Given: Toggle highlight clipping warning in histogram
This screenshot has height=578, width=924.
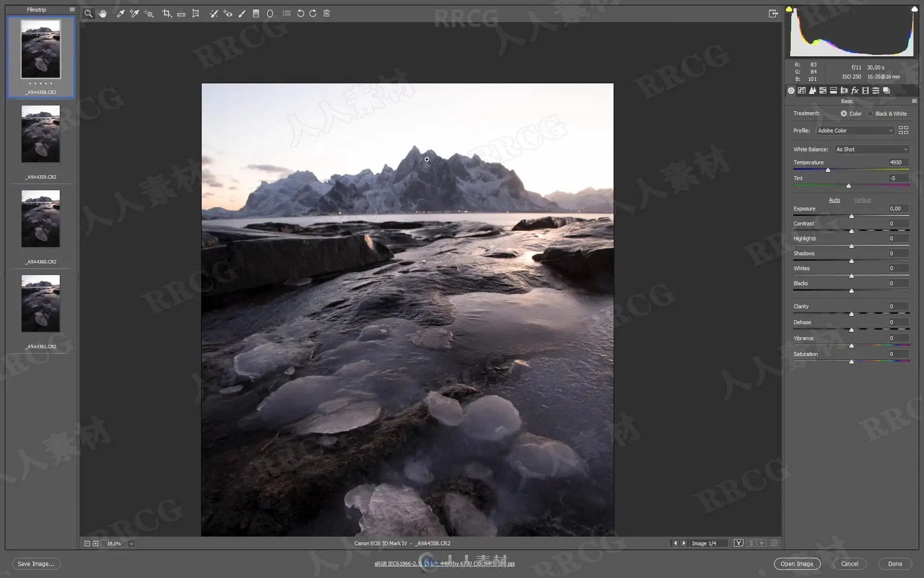Looking at the screenshot, I should point(914,9).
